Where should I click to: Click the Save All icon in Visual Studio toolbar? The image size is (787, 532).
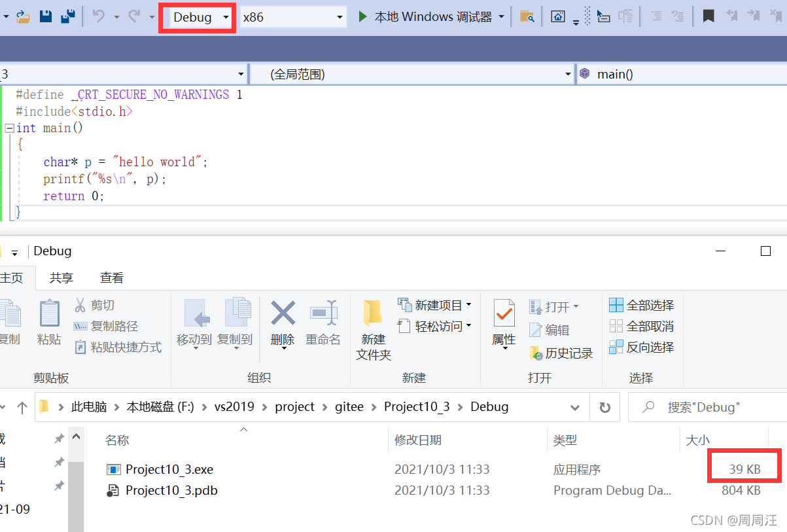tap(67, 17)
